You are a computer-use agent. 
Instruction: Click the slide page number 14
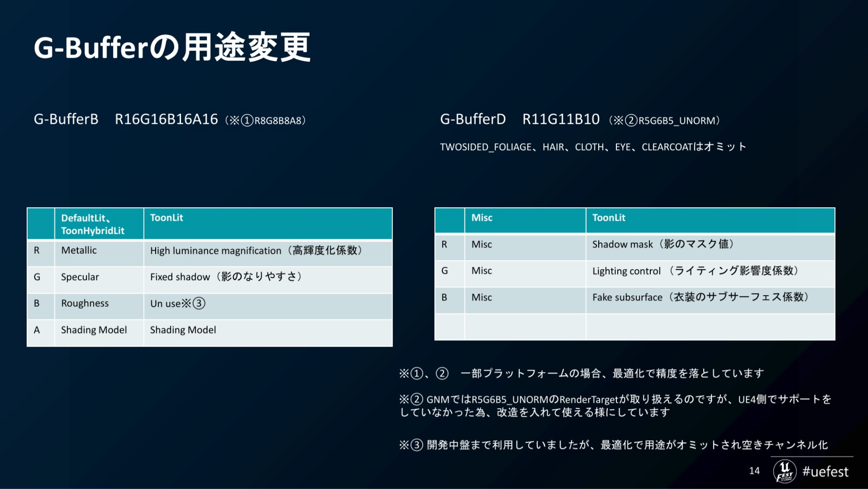click(x=754, y=471)
